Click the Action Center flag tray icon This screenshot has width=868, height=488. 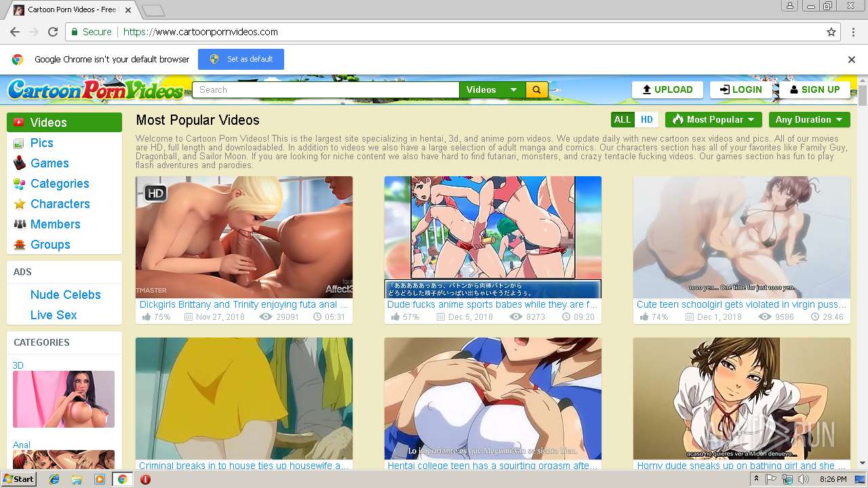point(771,479)
